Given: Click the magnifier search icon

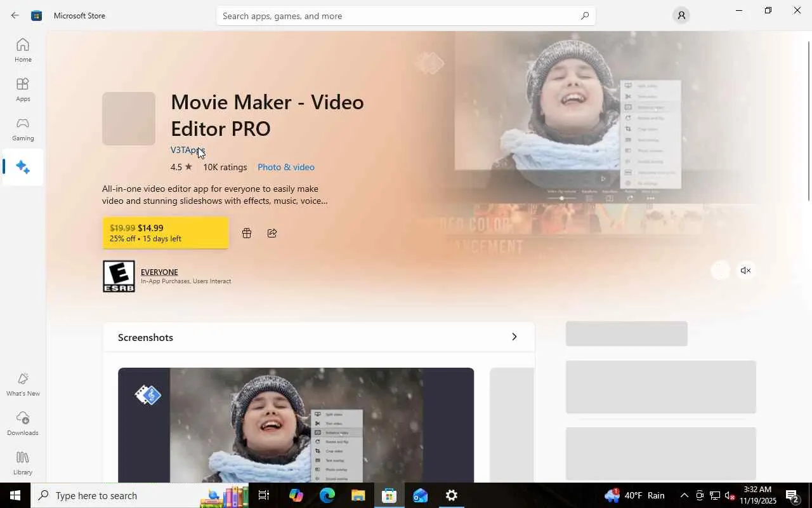Looking at the screenshot, I should (584, 16).
